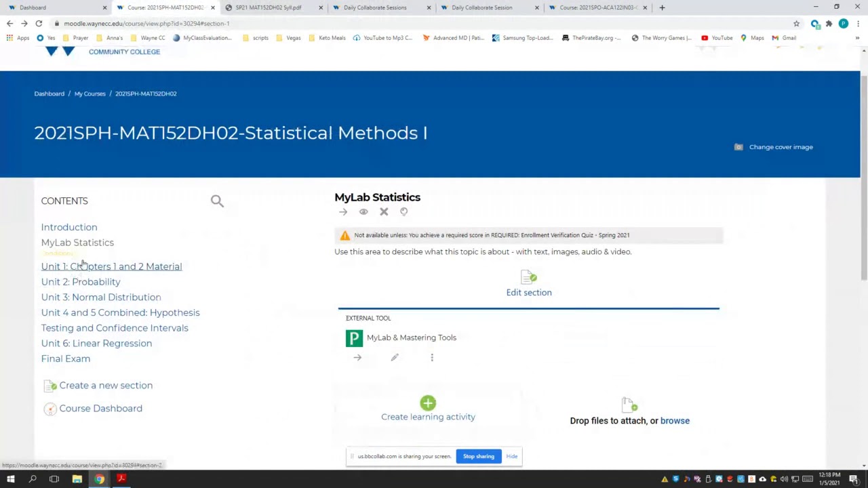Open Wayne CC bookmark folder
Screen dimensions: 868x488
pyautogui.click(x=148, y=38)
